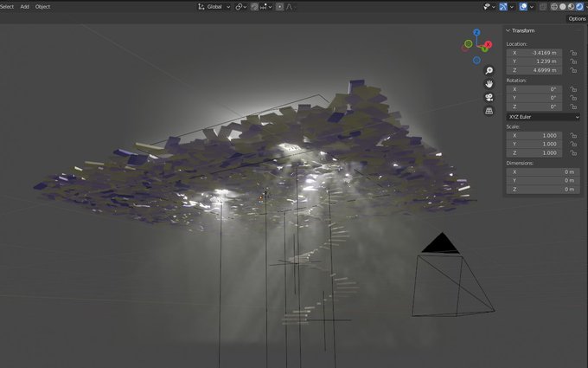The width and height of the screenshot is (588, 368).
Task: Switch to material preview shading
Action: (571, 7)
